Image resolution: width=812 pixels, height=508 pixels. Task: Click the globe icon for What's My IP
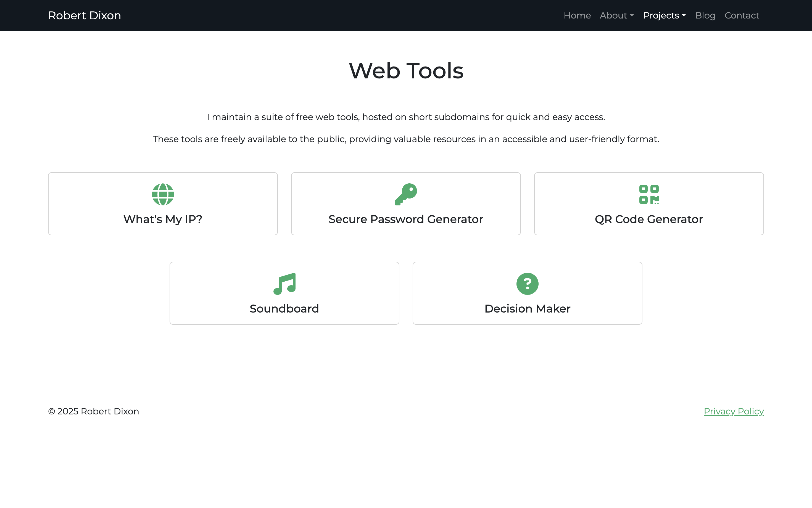point(163,194)
